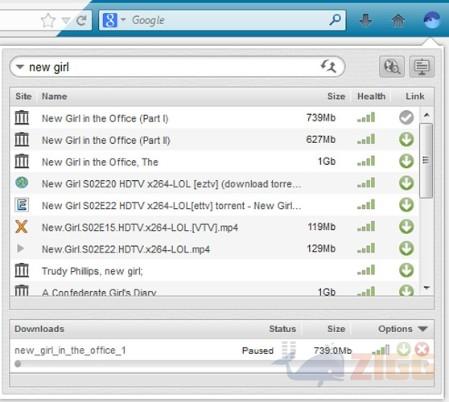This screenshot has height=402, width=449.
Task: Download New Girl in the Office (Part II)
Action: click(406, 140)
